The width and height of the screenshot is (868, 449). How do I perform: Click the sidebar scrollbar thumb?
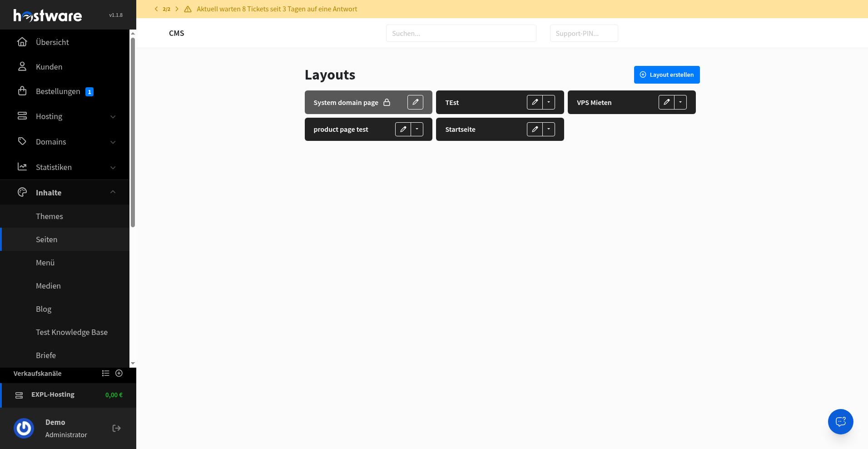coord(133,132)
